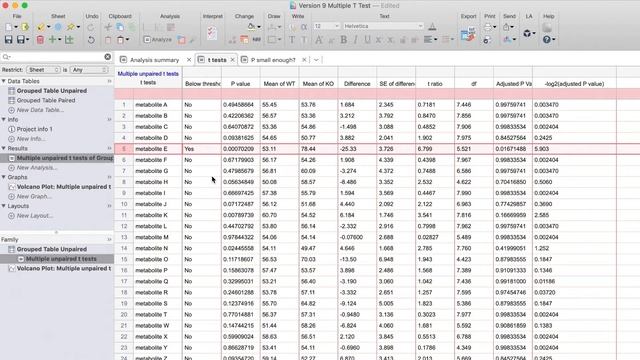Click the Undo arrow icon

(x=91, y=40)
